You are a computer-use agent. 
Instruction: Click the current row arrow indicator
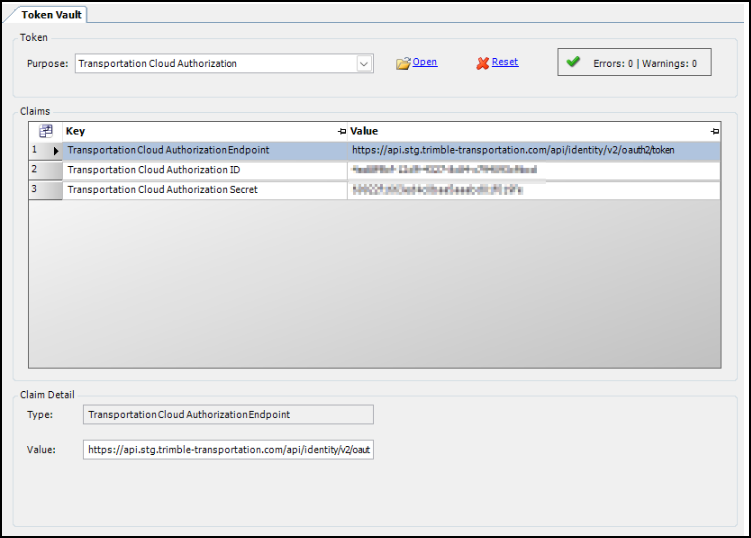point(56,151)
